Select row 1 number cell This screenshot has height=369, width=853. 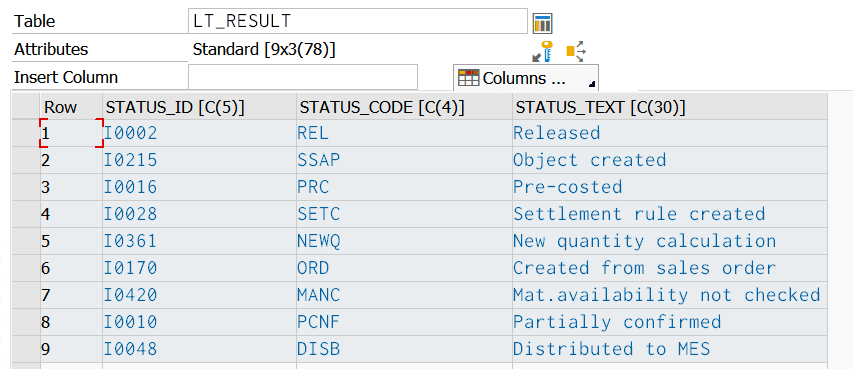[x=71, y=133]
